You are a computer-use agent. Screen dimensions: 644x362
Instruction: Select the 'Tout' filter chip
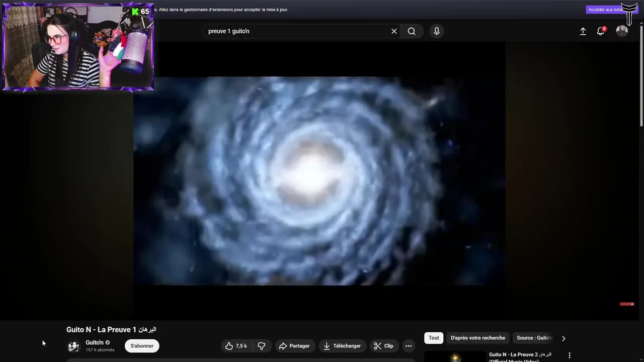[x=434, y=338]
